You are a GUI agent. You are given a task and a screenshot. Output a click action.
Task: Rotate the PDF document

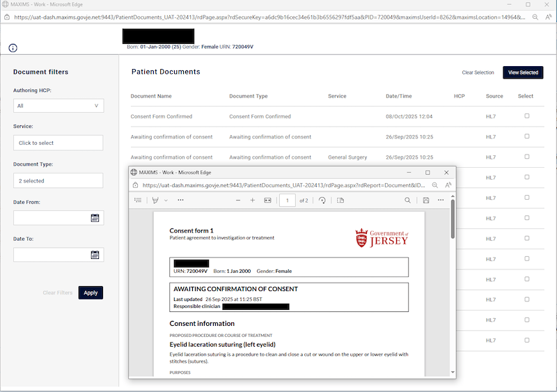[322, 201]
